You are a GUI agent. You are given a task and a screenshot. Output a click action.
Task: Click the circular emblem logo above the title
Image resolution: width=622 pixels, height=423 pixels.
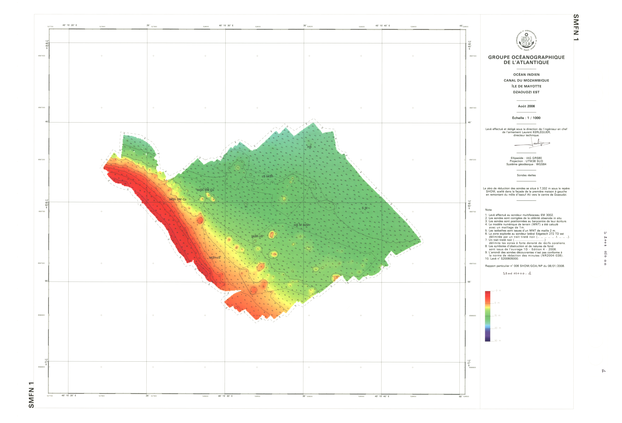coord(526,40)
